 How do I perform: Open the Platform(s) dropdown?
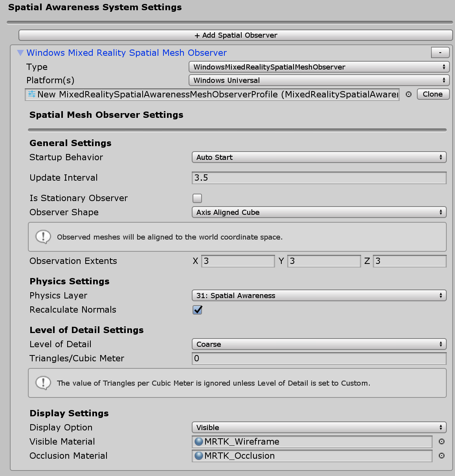(x=319, y=81)
